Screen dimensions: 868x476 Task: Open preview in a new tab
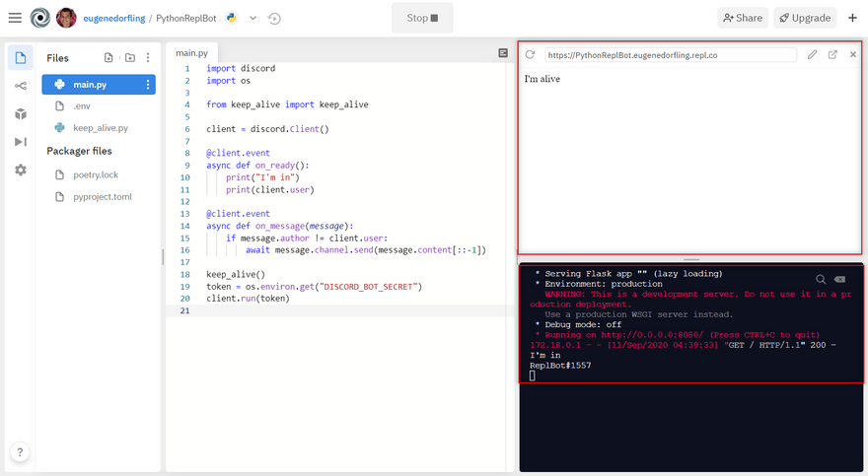pos(832,55)
